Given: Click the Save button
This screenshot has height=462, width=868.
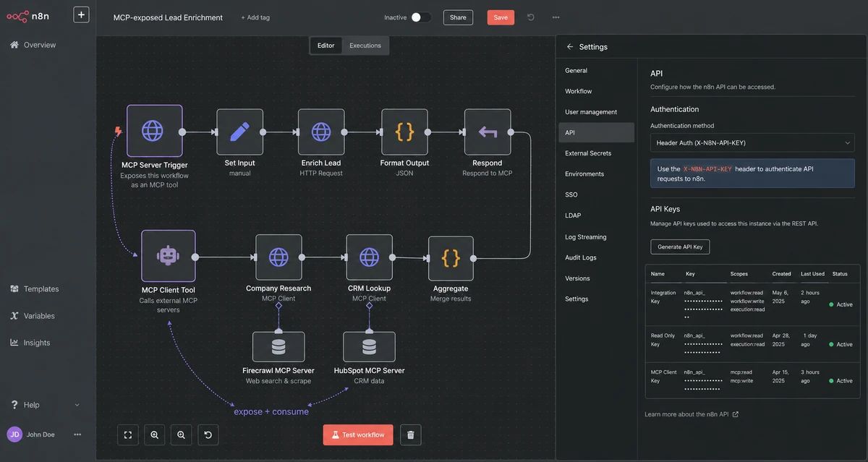Looking at the screenshot, I should coord(501,17).
